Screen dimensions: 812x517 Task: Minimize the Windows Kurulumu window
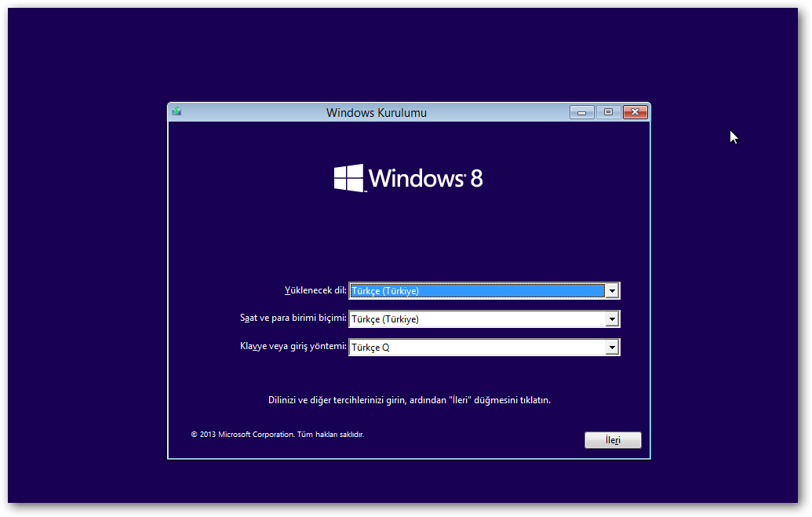[581, 112]
